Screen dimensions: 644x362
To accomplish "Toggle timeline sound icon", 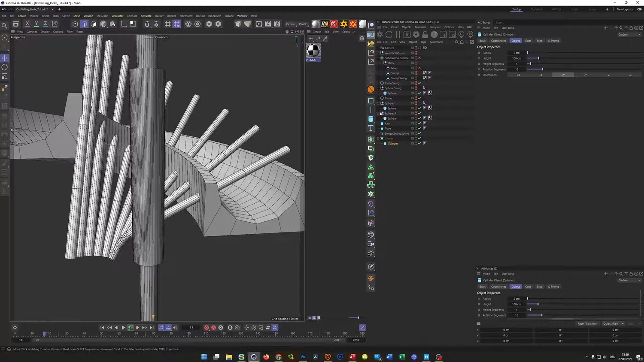I will point(175,328).
